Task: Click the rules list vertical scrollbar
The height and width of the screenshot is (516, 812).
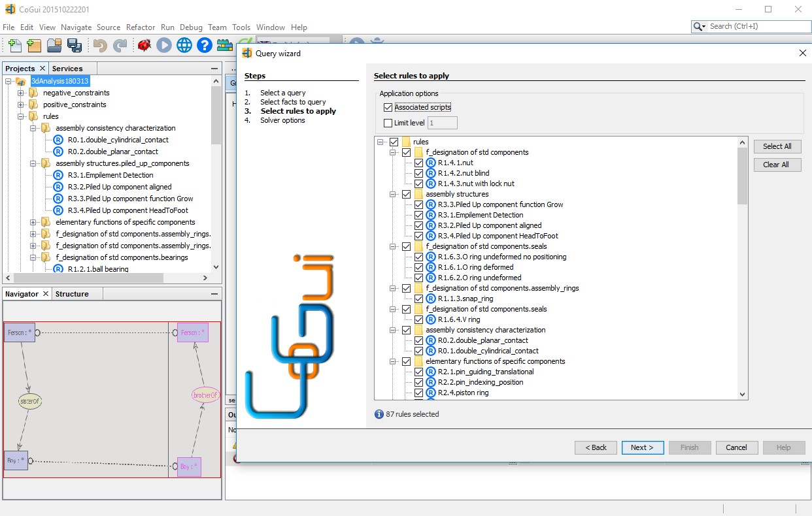Action: (x=742, y=269)
